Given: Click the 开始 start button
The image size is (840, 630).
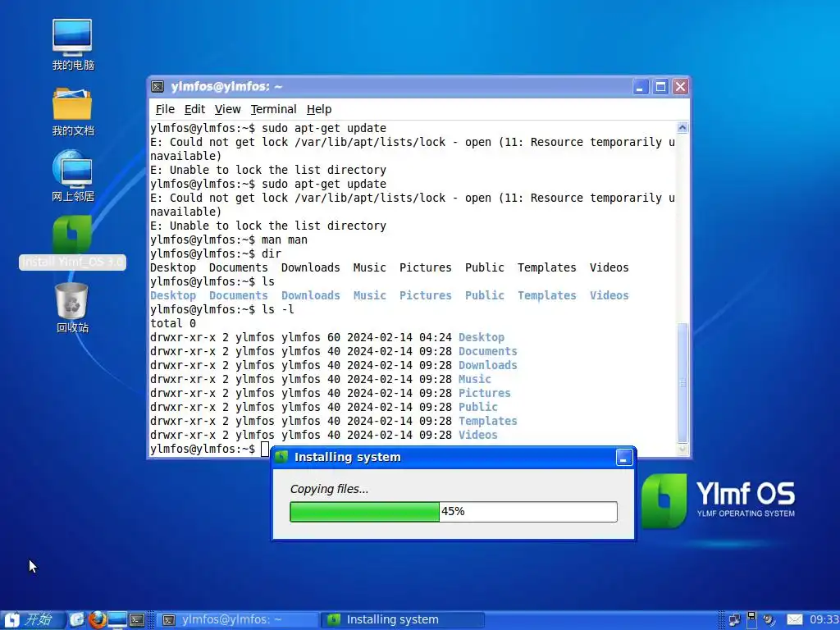Looking at the screenshot, I should [32, 620].
